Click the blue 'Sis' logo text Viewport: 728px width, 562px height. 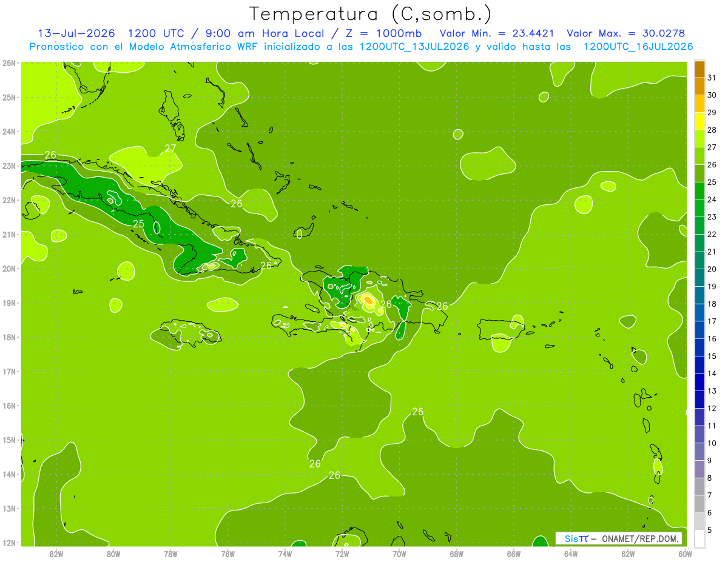pos(570,538)
